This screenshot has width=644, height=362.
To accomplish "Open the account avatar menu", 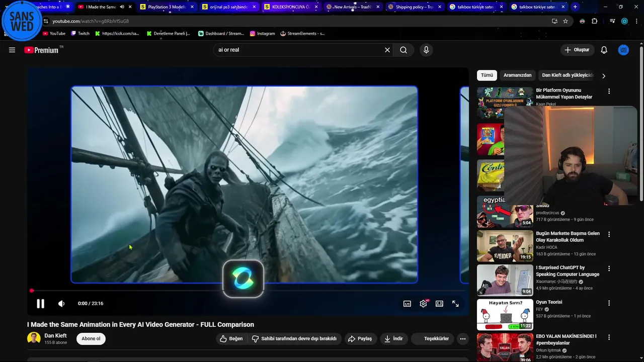I will (x=623, y=50).
